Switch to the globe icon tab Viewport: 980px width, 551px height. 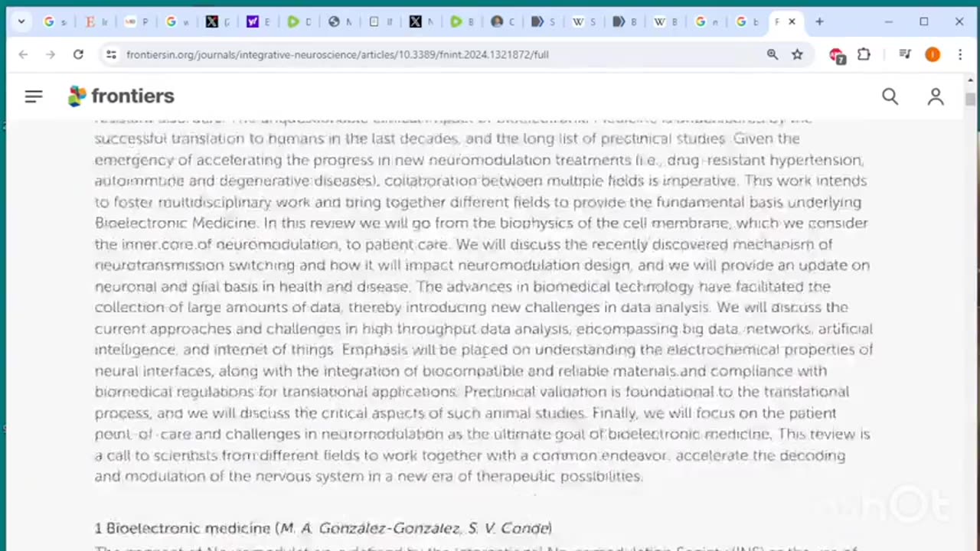pyautogui.click(x=338, y=21)
